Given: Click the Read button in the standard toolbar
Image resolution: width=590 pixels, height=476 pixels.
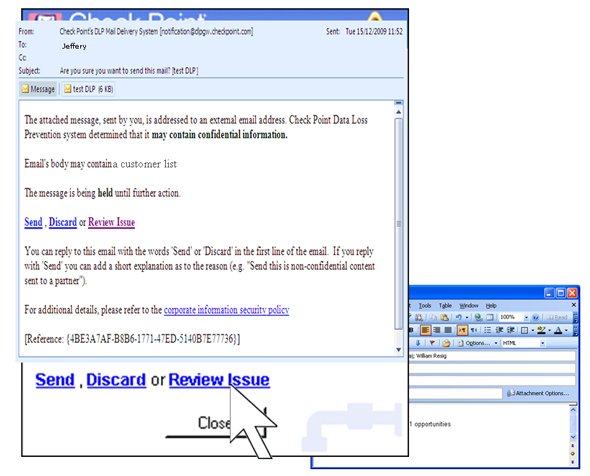Looking at the screenshot, I should (x=556, y=318).
